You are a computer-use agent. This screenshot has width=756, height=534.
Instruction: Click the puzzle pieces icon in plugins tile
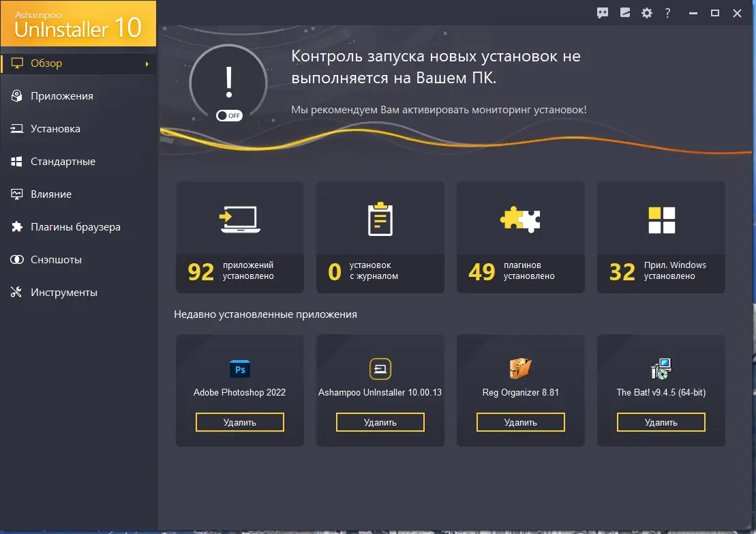pyautogui.click(x=520, y=220)
